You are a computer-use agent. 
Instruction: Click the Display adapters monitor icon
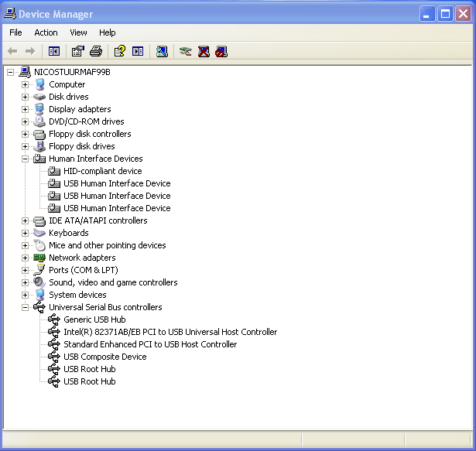pyautogui.click(x=39, y=109)
